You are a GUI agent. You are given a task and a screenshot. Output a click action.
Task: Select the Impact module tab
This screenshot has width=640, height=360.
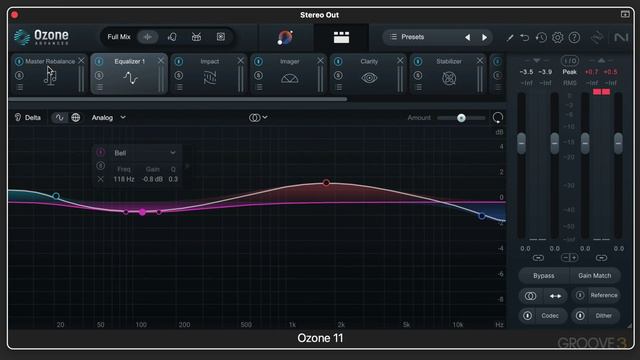(209, 74)
